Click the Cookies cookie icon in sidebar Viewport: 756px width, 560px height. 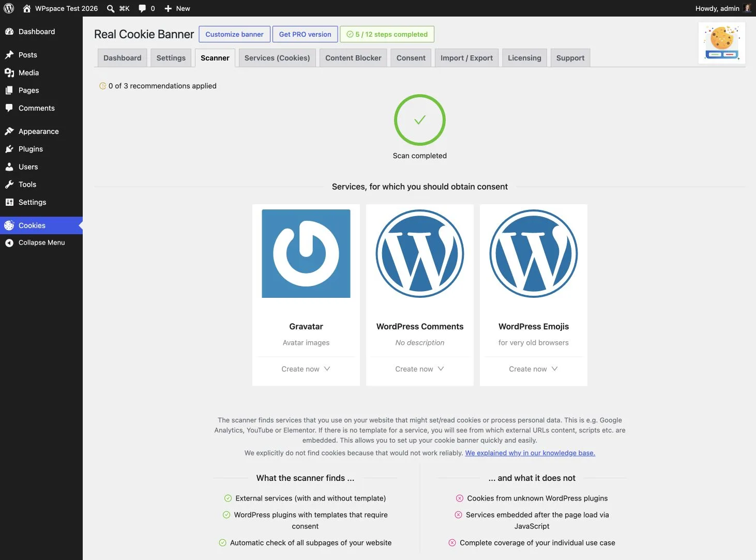pyautogui.click(x=9, y=225)
